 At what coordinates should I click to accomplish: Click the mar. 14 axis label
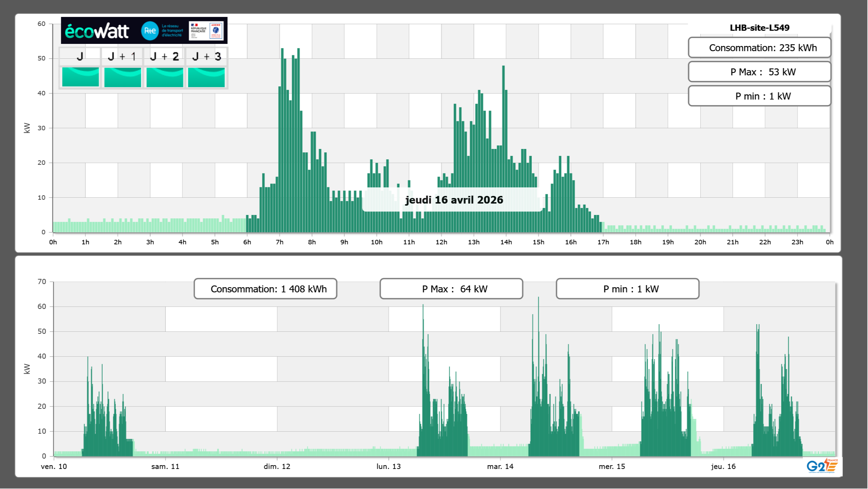(500, 466)
